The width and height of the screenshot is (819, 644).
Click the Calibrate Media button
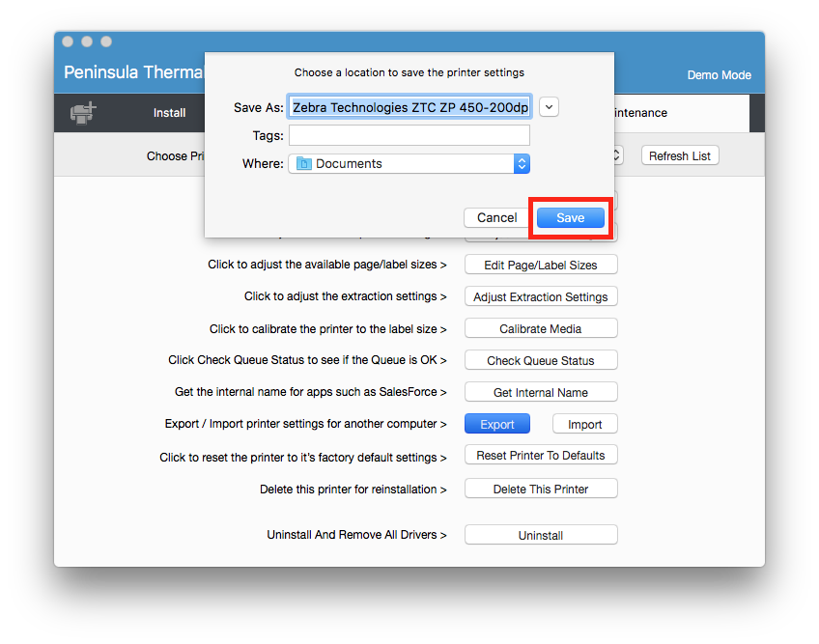coord(541,328)
